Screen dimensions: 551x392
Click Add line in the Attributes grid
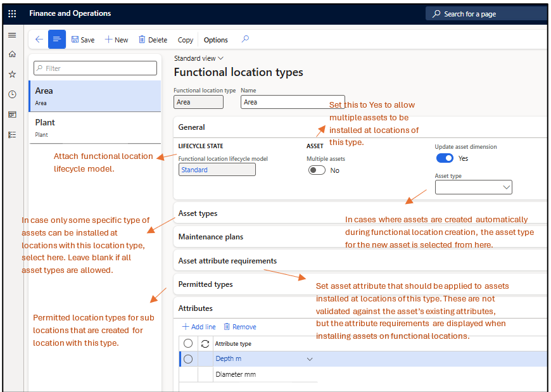click(198, 326)
